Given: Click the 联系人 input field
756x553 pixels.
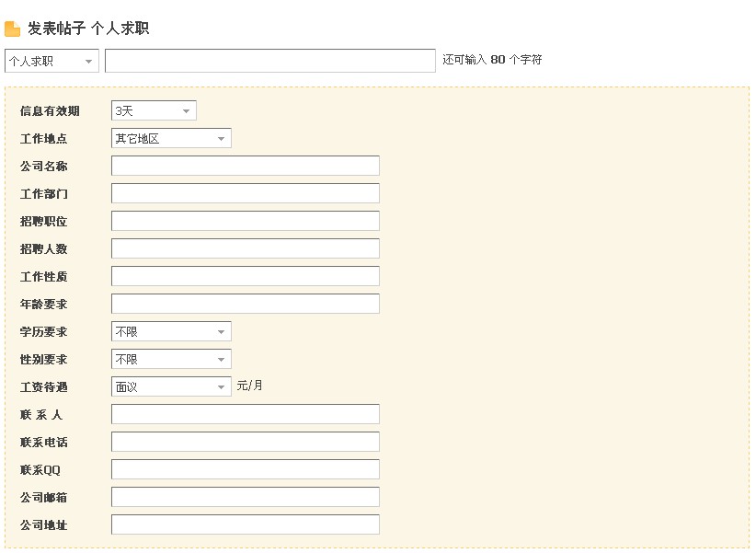Looking at the screenshot, I should click(245, 415).
